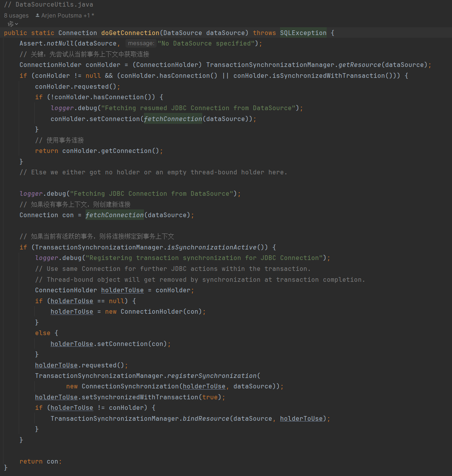Click the setSynchronizedWithTransaction call
This screenshot has width=452, height=476.
pos(140,397)
